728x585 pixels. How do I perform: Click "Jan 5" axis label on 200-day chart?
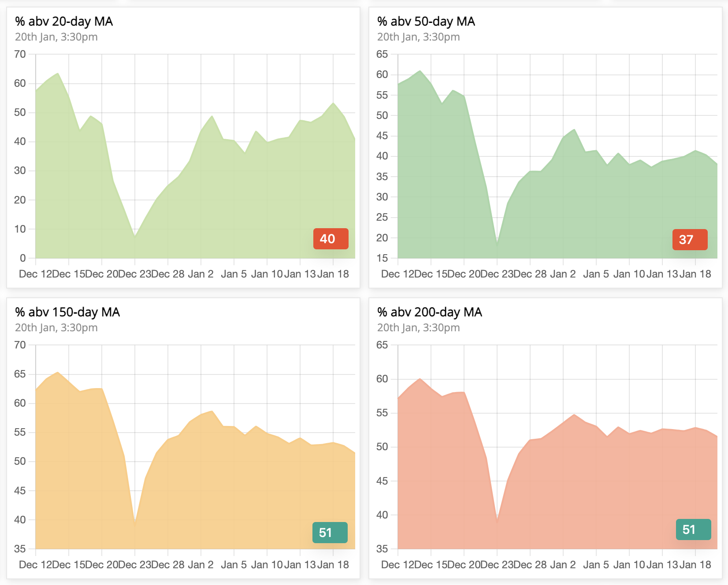coord(596,565)
